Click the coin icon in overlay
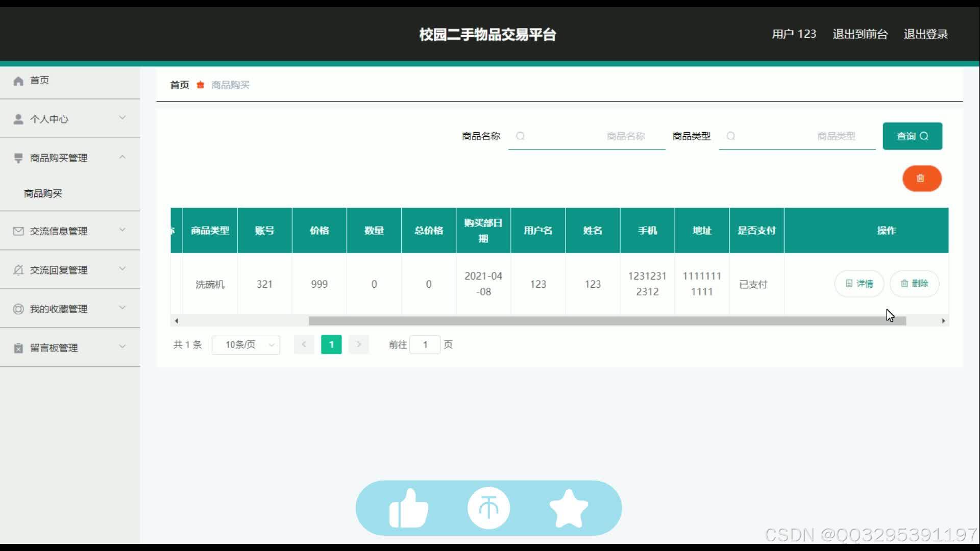This screenshot has width=980, height=551. [x=488, y=508]
